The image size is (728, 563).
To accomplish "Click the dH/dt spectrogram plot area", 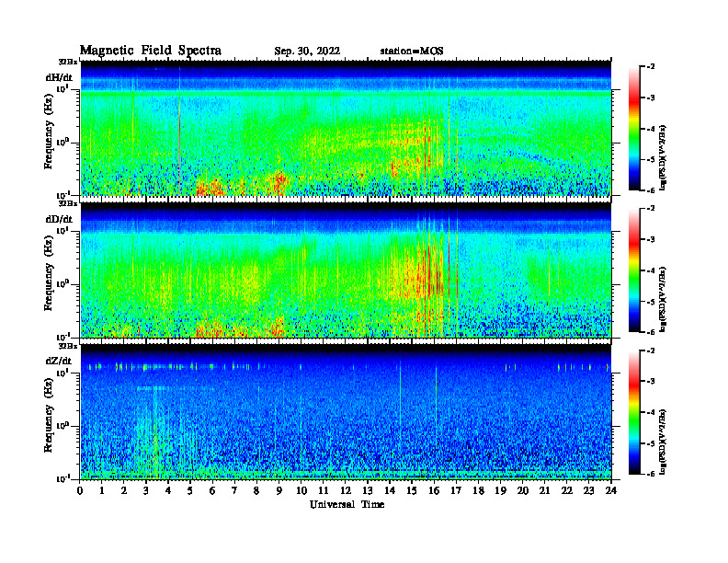I will [x=346, y=128].
